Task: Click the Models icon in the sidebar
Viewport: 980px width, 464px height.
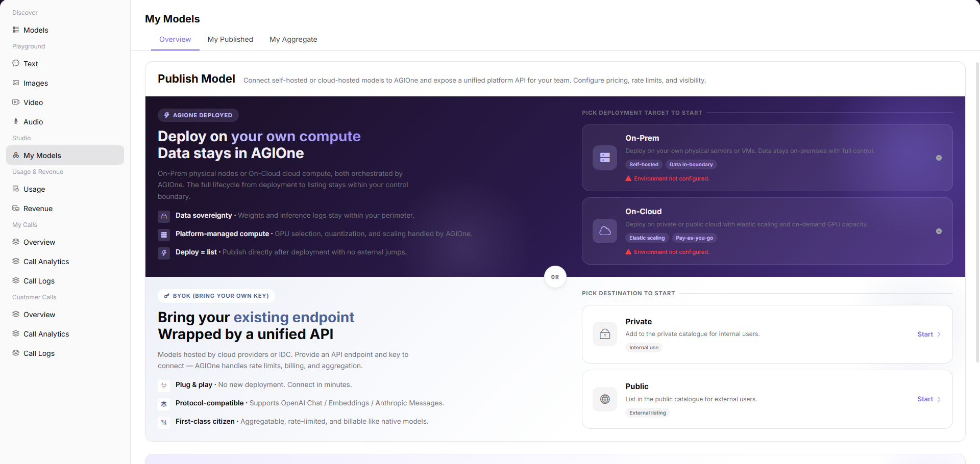Action: coord(16,30)
